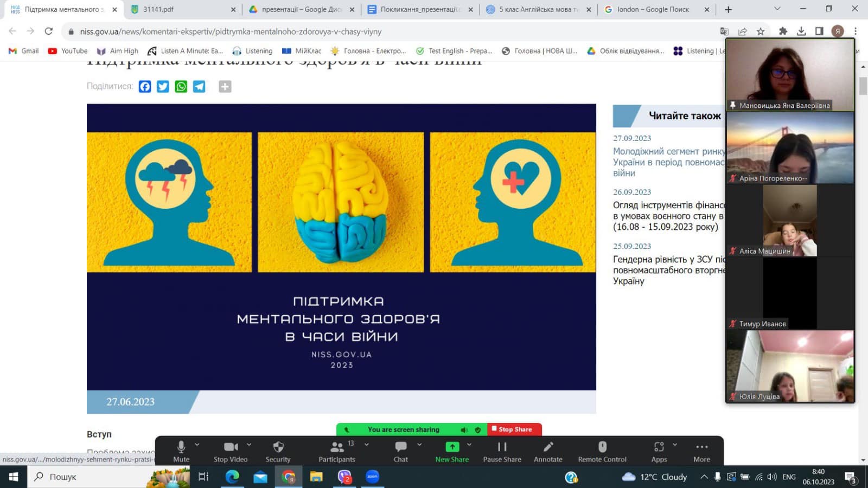Screen dimensions: 868x488
Task: Open a new browser tab
Action: pos(728,9)
